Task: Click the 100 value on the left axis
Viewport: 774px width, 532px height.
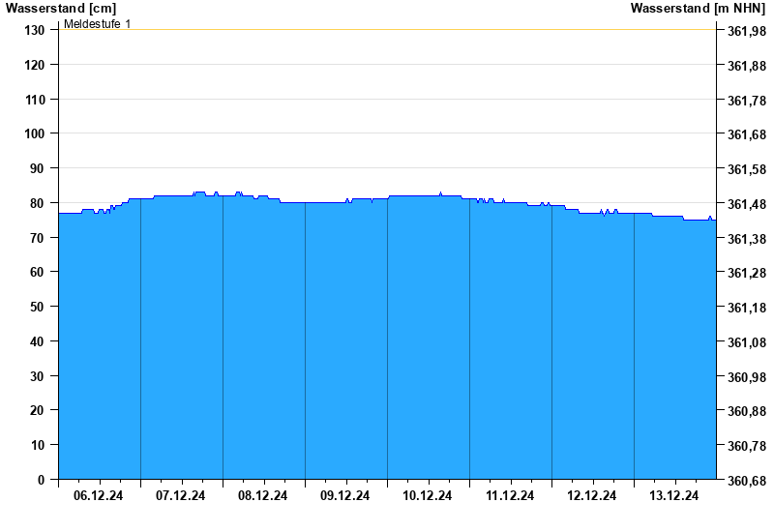Action: tap(34, 133)
